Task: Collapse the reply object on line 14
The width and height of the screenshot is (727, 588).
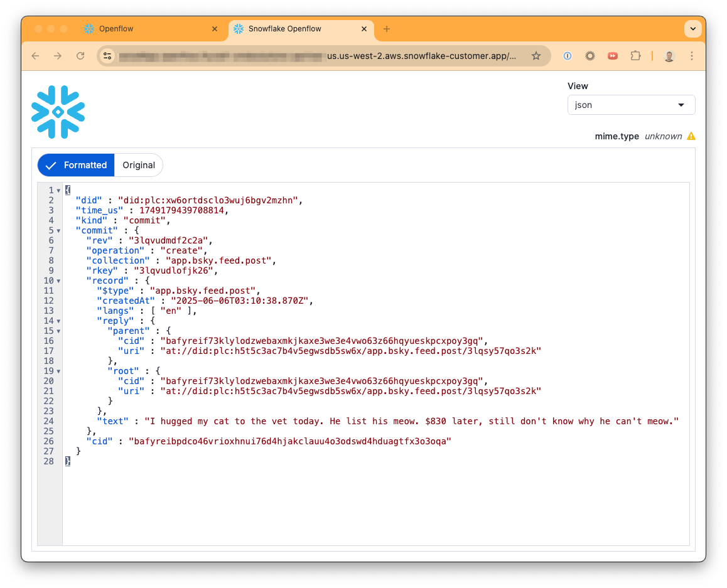Action: (x=58, y=321)
